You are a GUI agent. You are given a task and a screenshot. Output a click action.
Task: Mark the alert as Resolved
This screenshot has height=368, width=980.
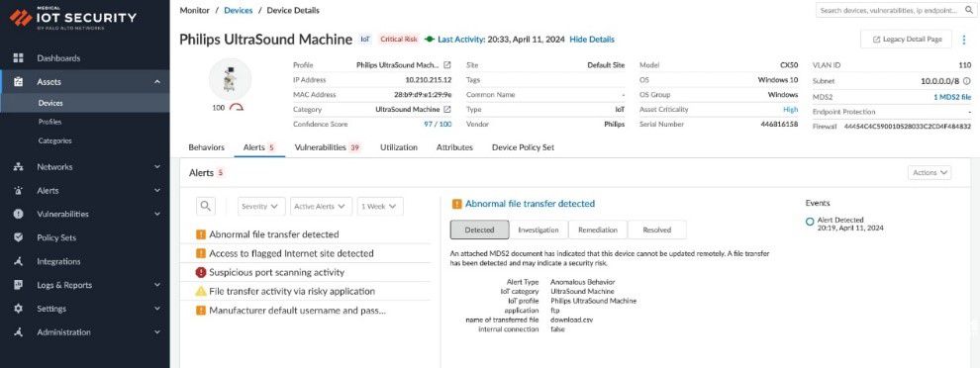[657, 230]
